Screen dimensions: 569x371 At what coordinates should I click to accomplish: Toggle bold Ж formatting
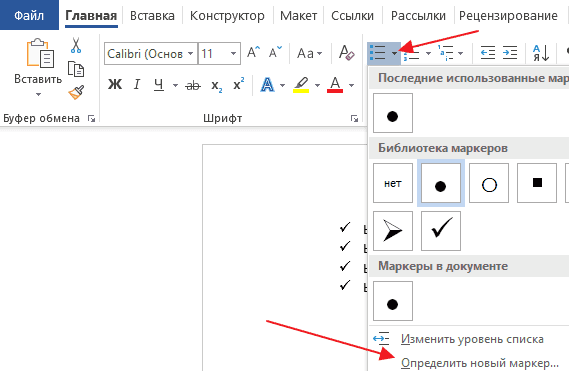point(115,85)
